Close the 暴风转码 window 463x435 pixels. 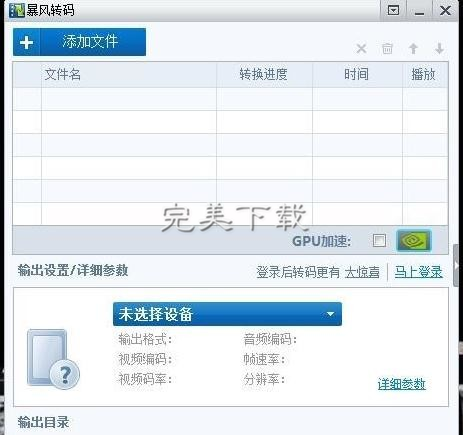(x=445, y=11)
